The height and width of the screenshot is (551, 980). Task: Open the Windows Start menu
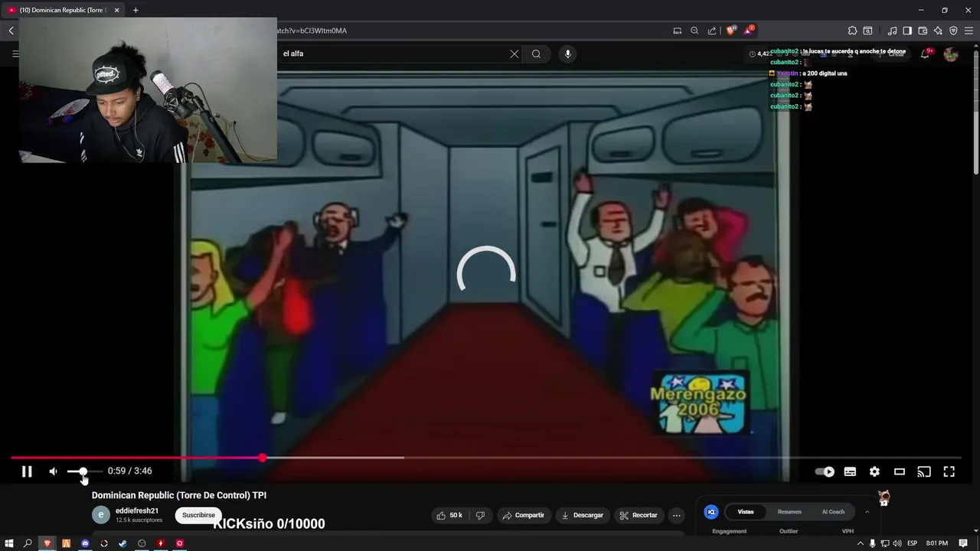point(9,543)
